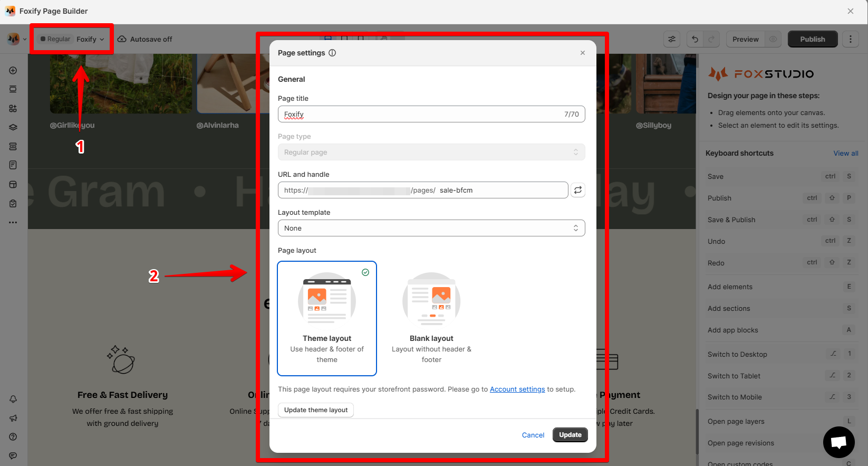The height and width of the screenshot is (466, 868).
Task: Click the 'Keyboard shortcuts' heading
Action: tap(739, 153)
